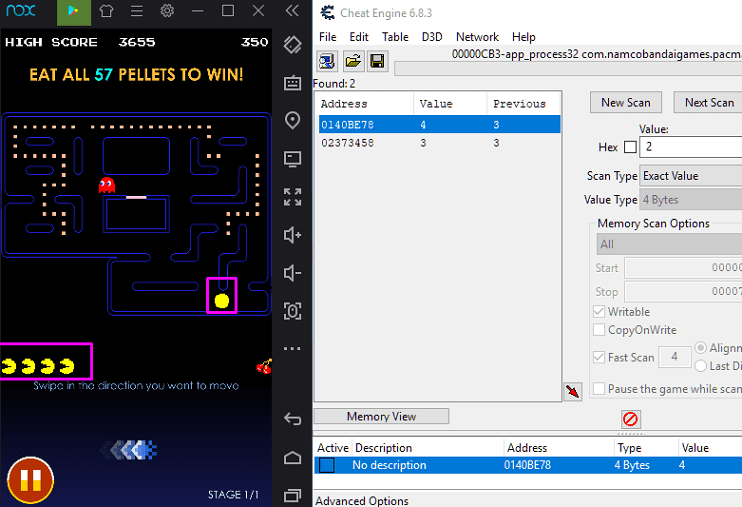The height and width of the screenshot is (507, 742).
Task: Take a screenshot with Nox capture icon
Action: pos(292,311)
